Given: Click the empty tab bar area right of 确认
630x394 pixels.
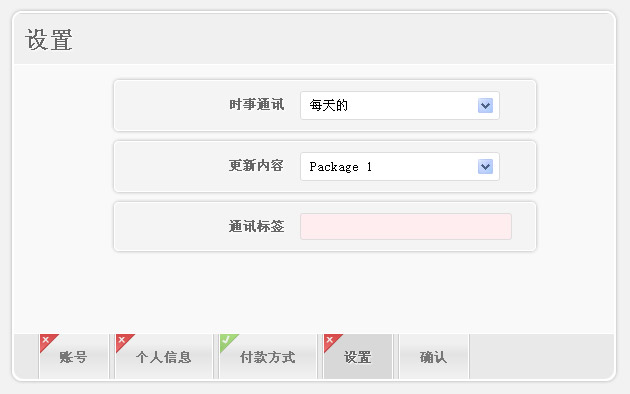Looking at the screenshot, I should [x=542, y=357].
